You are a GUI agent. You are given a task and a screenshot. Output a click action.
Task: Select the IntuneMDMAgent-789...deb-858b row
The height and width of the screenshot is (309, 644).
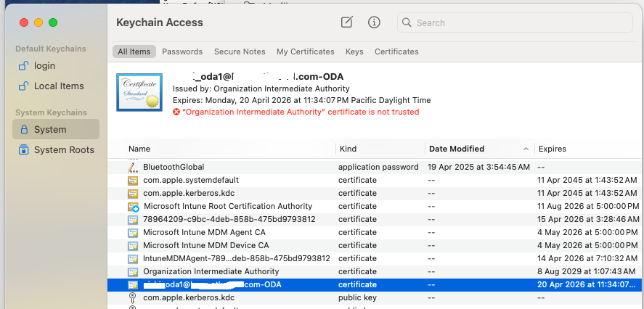(375, 258)
